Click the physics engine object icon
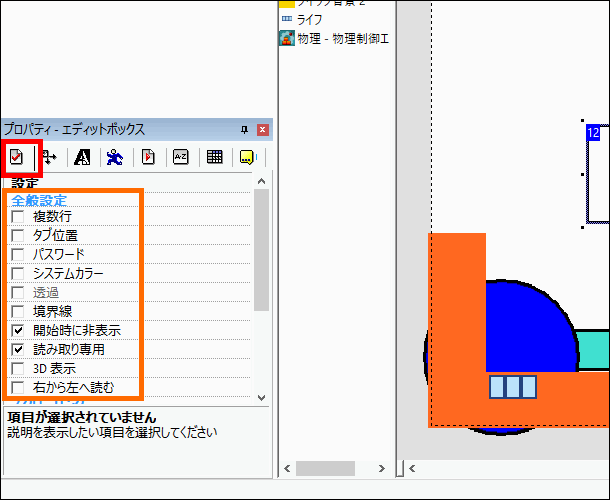 (287, 39)
